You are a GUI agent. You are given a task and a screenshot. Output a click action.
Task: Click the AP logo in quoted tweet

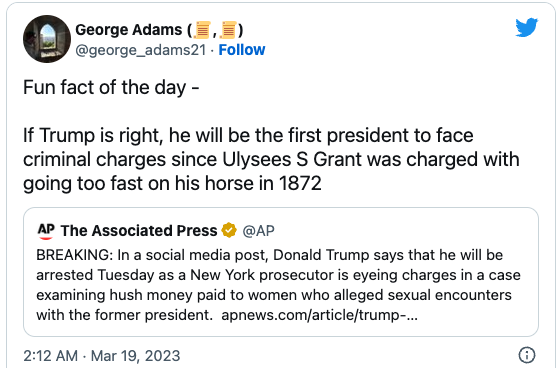tap(46, 231)
